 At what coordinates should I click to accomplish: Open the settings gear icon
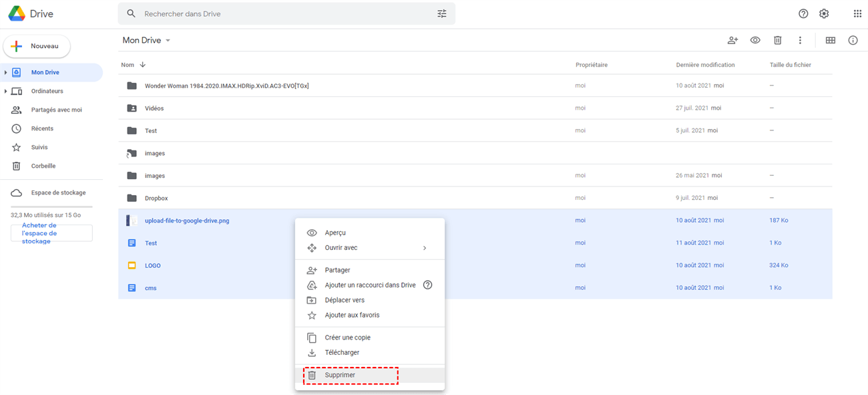point(824,13)
